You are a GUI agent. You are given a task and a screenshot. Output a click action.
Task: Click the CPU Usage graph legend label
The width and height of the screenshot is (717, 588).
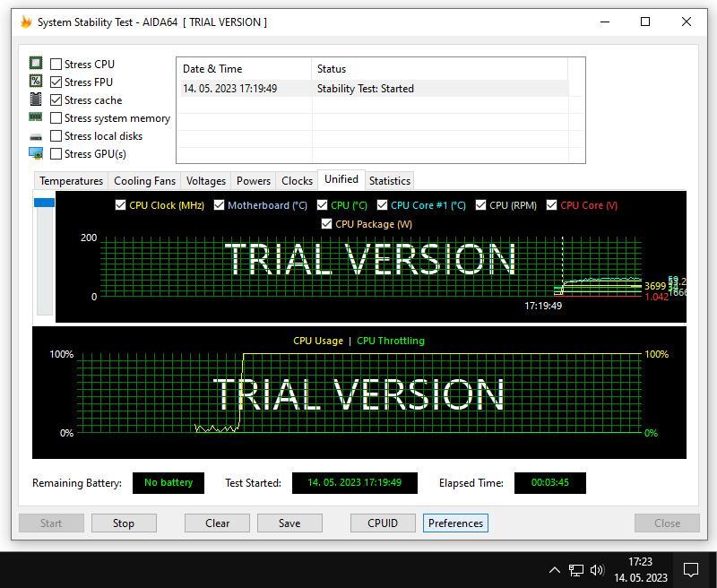pos(318,341)
